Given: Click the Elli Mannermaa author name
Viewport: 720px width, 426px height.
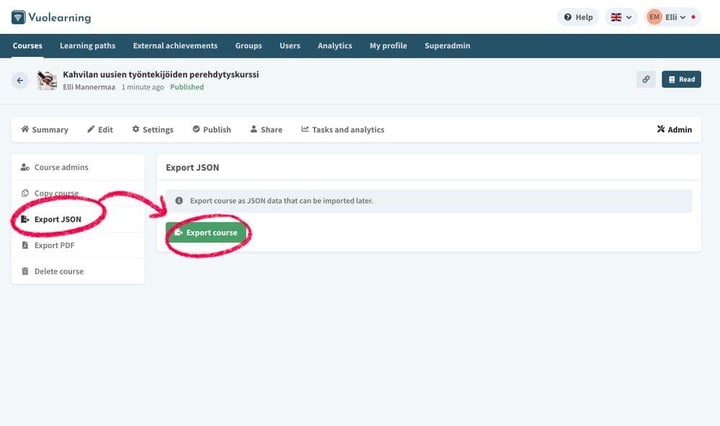Looking at the screenshot, I should click(89, 87).
